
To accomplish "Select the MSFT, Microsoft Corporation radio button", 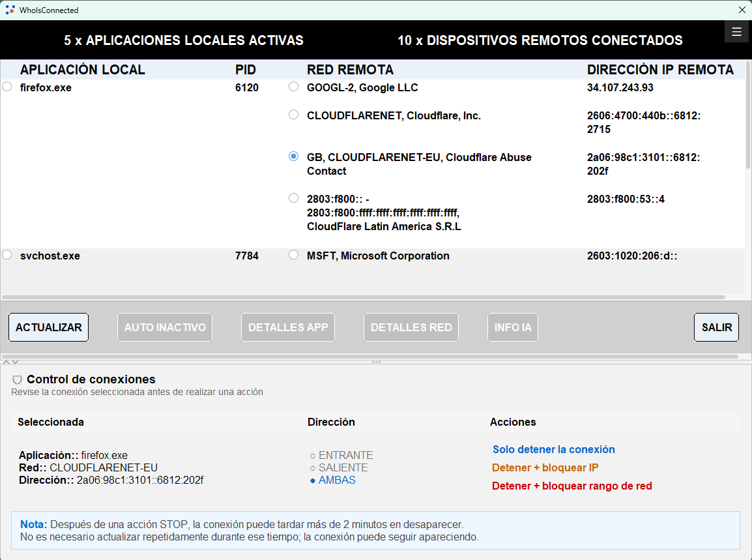I will point(293,255).
